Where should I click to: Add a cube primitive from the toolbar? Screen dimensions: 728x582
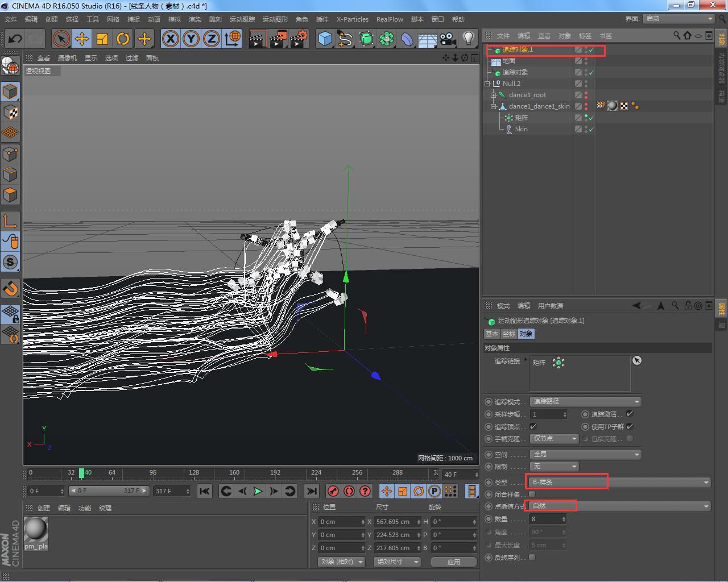tap(325, 39)
